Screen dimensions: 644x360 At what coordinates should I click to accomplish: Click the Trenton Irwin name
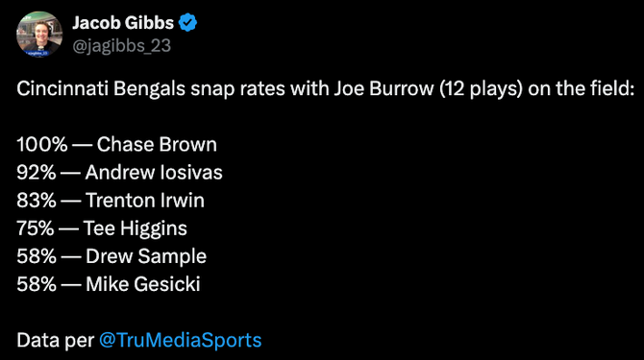(145, 200)
